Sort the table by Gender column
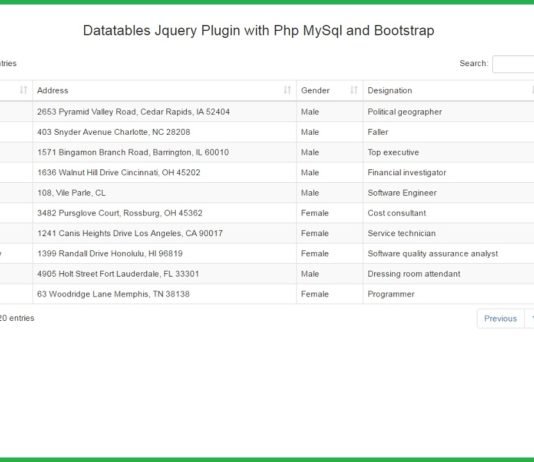Screen dimensions: 534x462 pyautogui.click(x=354, y=90)
